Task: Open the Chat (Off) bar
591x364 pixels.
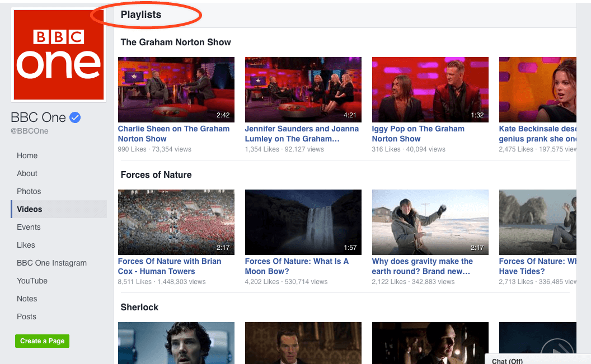Action: 507,361
